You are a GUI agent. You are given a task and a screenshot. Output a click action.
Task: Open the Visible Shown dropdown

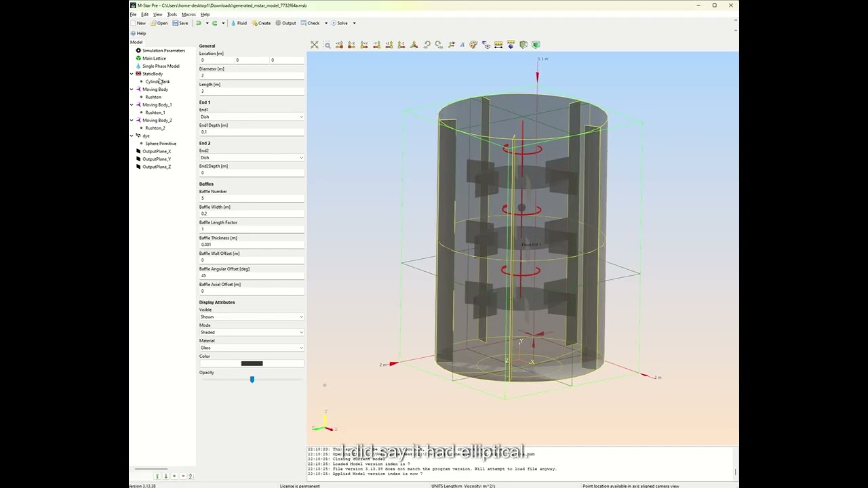252,317
